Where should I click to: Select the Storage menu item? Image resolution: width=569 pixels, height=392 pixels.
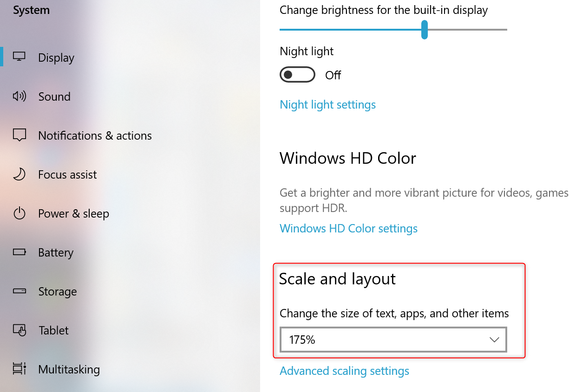click(x=58, y=291)
